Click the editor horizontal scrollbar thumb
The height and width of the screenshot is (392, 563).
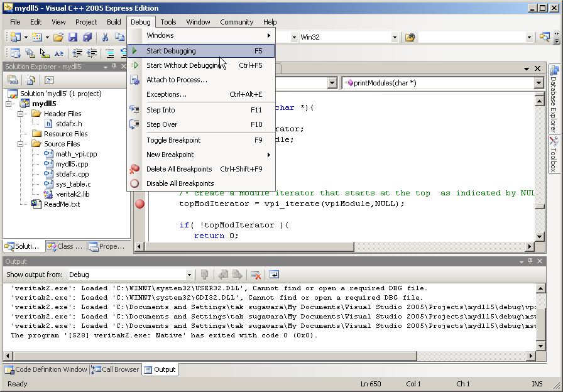[x=249, y=247]
